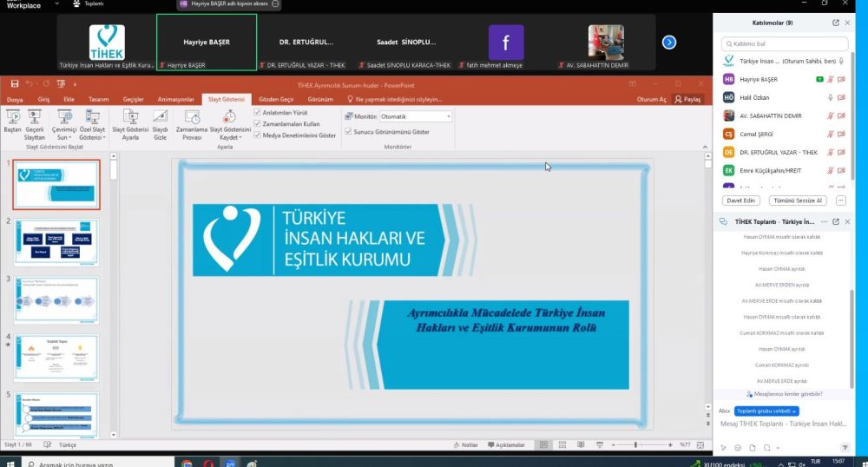Select slide 5 thumbnail
The height and width of the screenshot is (467, 868).
56,415
